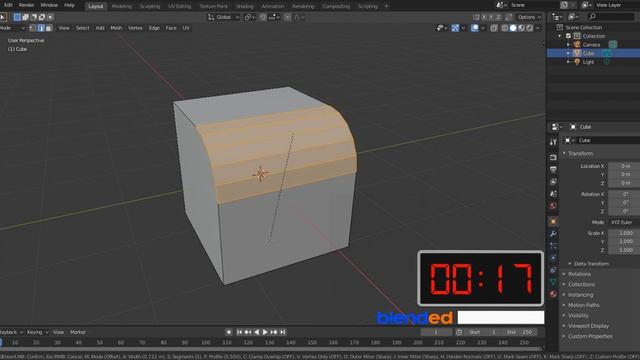Viewport: 640px width, 360px height.
Task: Collapse the Transform panel
Action: (580, 153)
